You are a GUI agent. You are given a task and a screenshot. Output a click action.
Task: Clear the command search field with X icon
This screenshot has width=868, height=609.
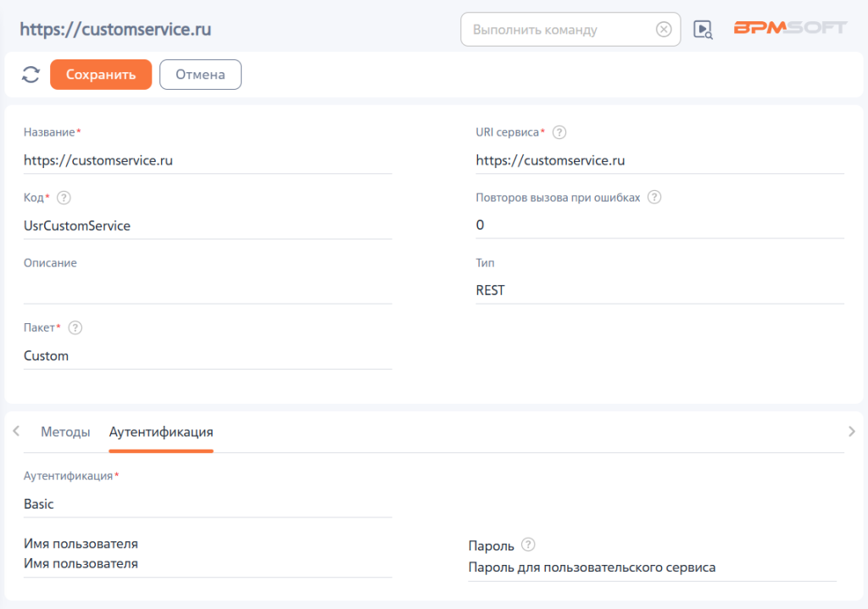coord(663,30)
